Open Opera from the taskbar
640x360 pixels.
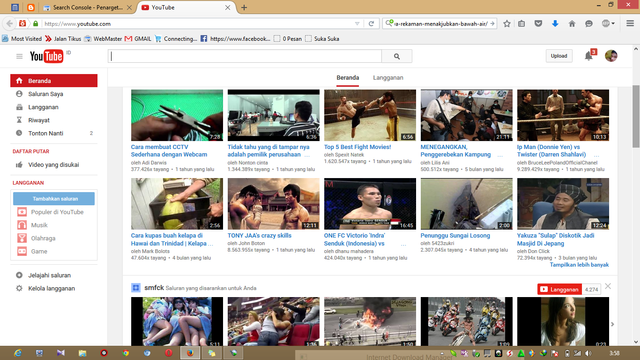tap(169, 353)
